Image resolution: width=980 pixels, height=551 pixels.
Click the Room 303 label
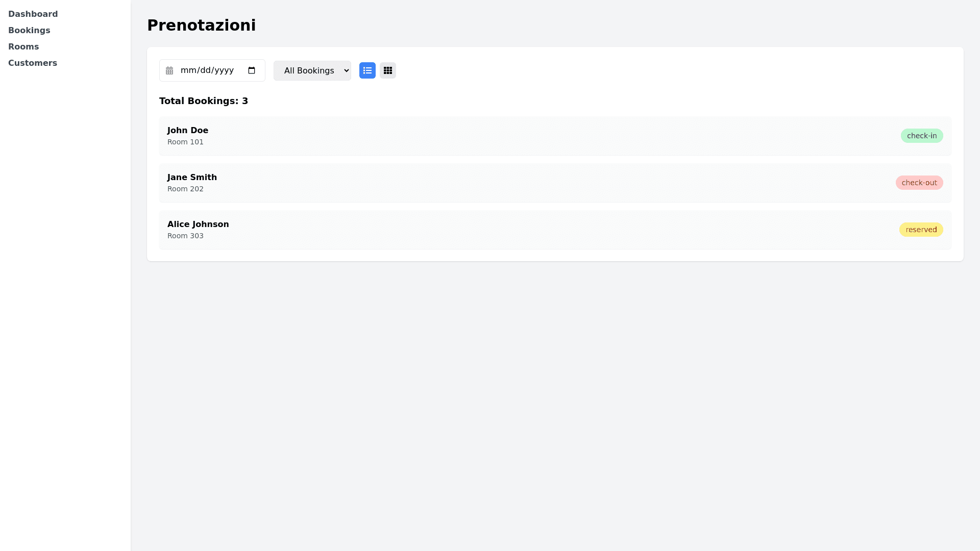(185, 236)
